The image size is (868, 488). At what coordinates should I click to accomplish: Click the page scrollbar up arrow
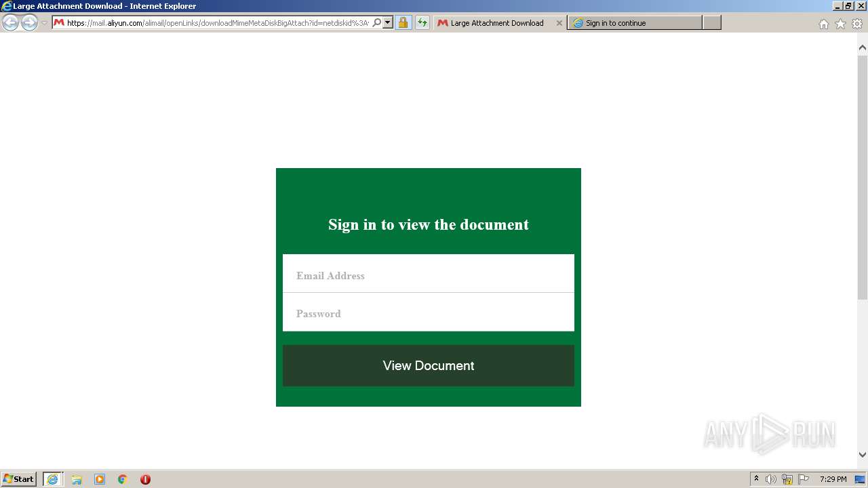pos(863,47)
